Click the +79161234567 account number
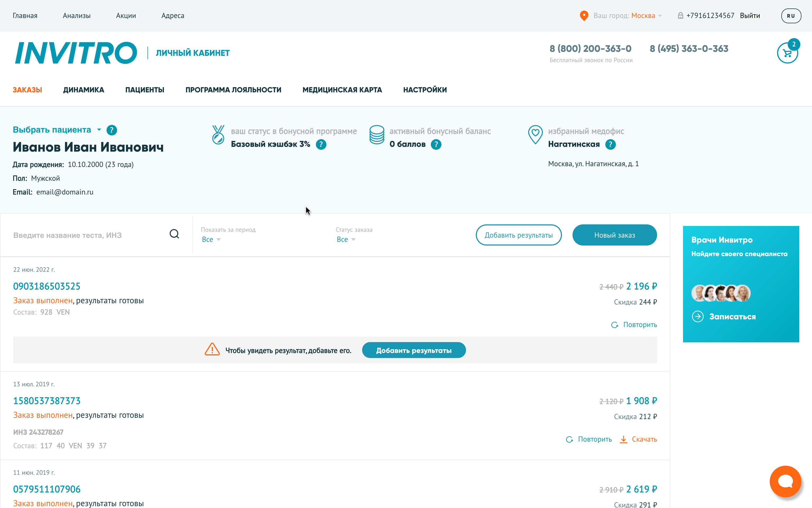The width and height of the screenshot is (812, 508). click(x=710, y=16)
